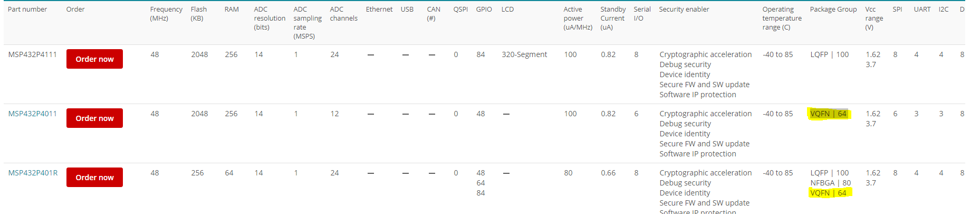Click the 320-Segment LCD cell
Screen dimensions: 980x214
tap(524, 54)
